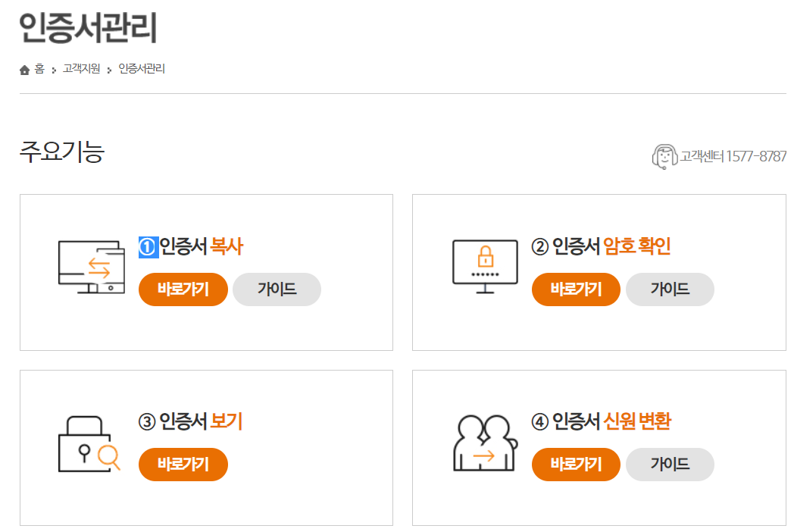Viewport: 794px width, 532px height.
Task: Click the two-person transfer icon for 인증서 신원 변환
Action: (485, 443)
